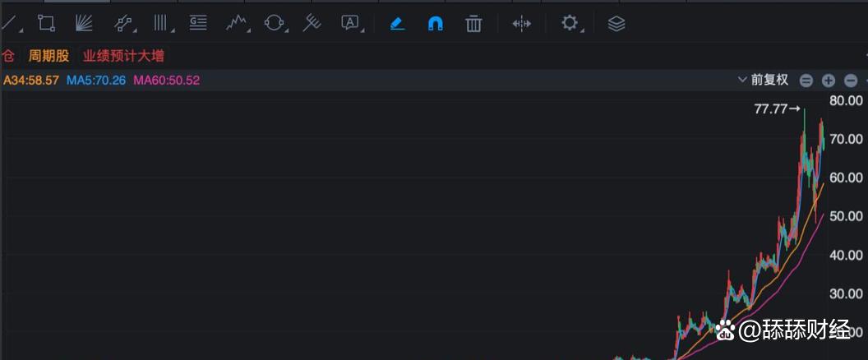Screen dimensions: 868x360
Task: Click the text annotation tool
Action: [351, 23]
